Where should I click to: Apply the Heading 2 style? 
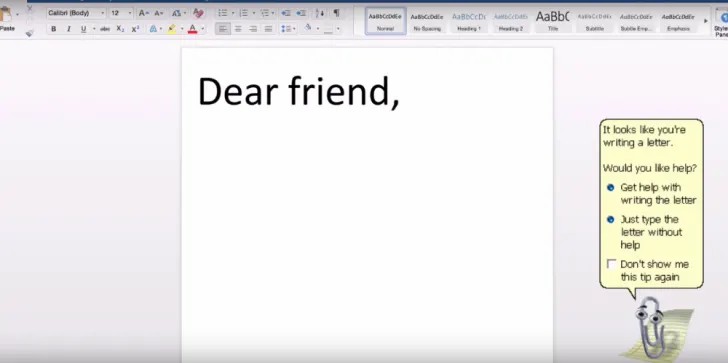511,21
